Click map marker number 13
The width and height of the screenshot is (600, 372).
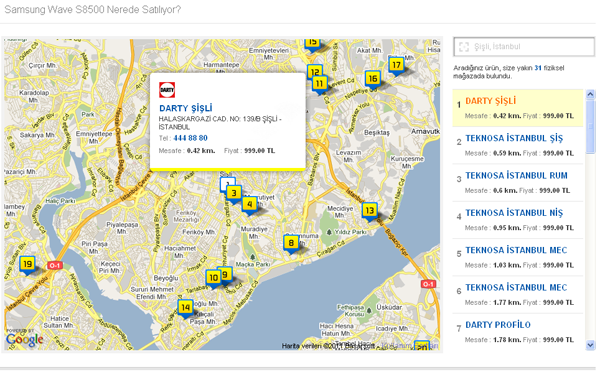tap(369, 211)
